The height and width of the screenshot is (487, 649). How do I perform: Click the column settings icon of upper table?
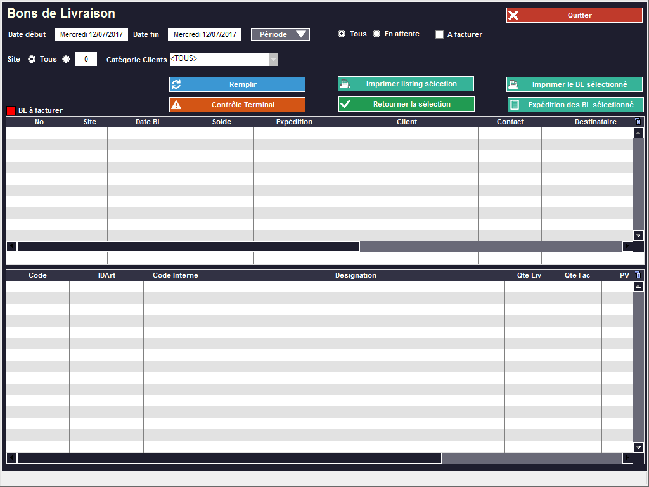coord(638,123)
